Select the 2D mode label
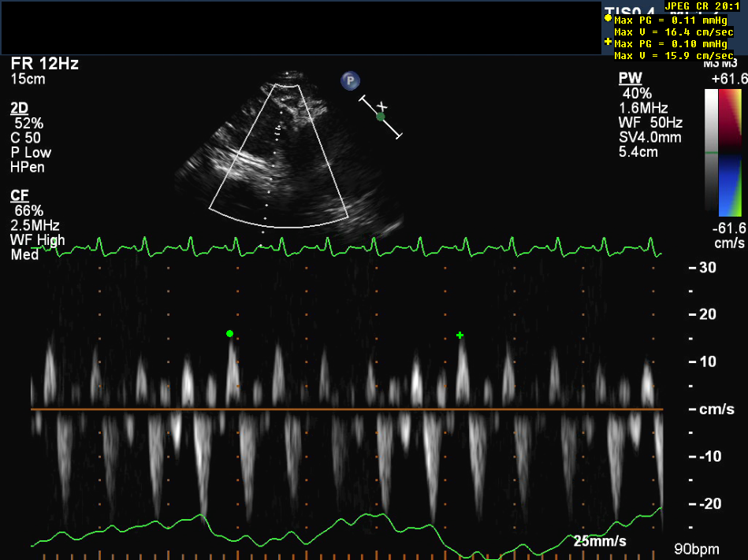The image size is (748, 560). coord(20,108)
